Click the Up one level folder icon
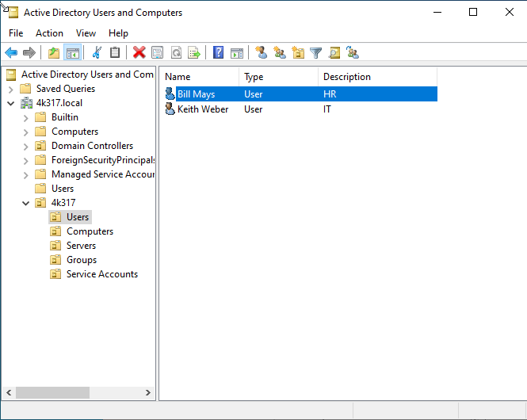Screen dimensions: 527x420 click(x=53, y=53)
